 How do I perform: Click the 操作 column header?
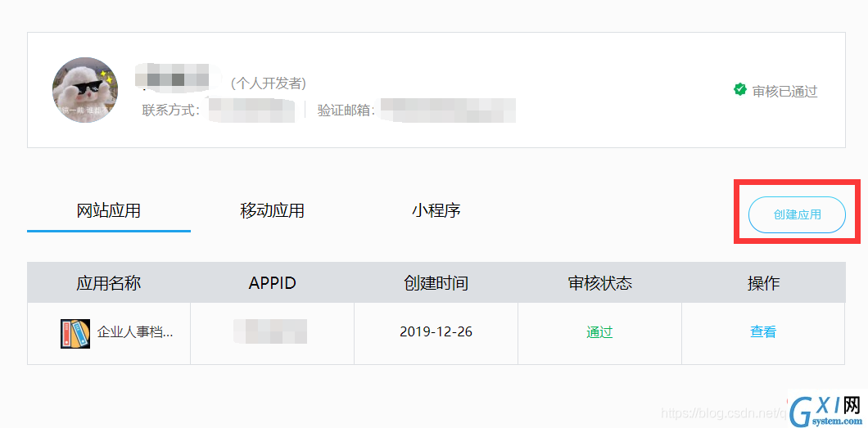tap(763, 283)
